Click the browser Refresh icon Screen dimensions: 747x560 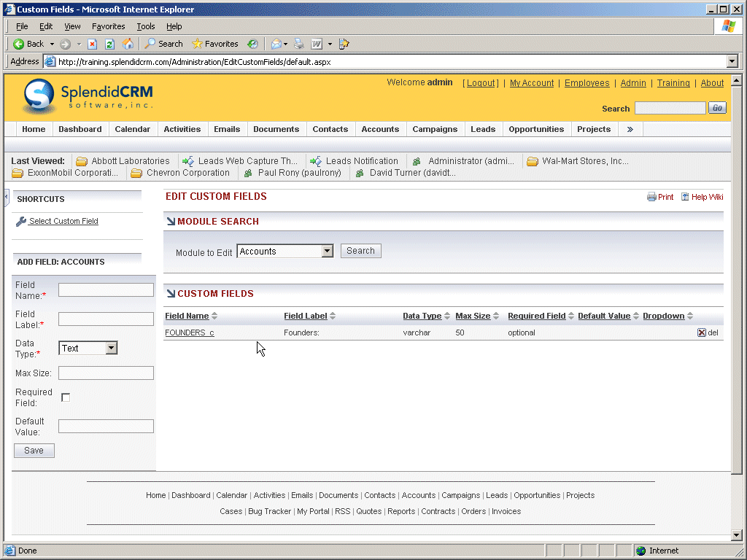[x=109, y=44]
